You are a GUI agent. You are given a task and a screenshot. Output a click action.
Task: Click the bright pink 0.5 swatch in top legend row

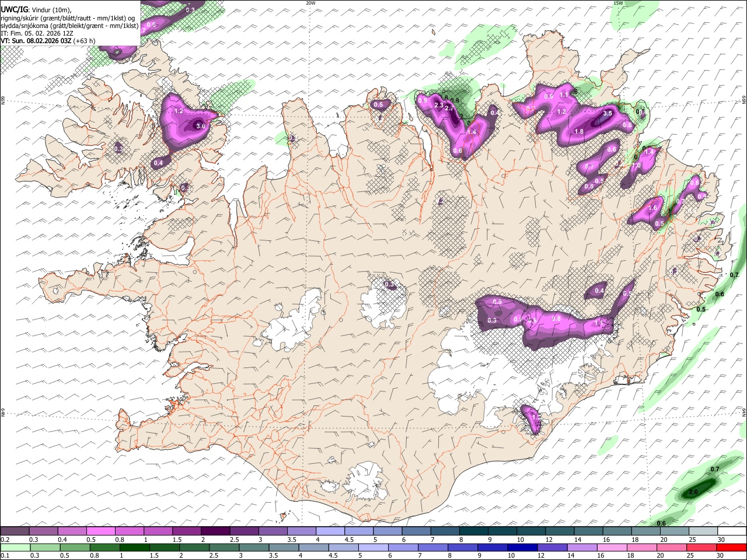click(100, 531)
